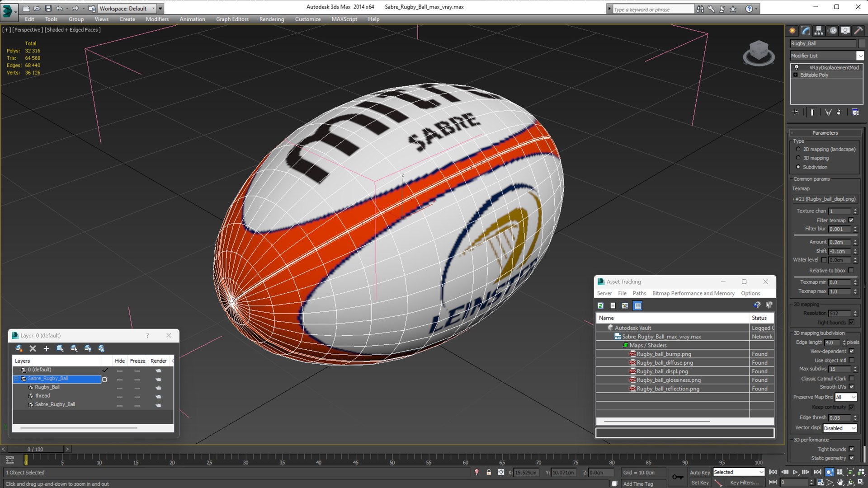Viewport: 868px width, 488px height.
Task: Click Freeze/Unfreeze All Layers icon
Action: [x=101, y=348]
